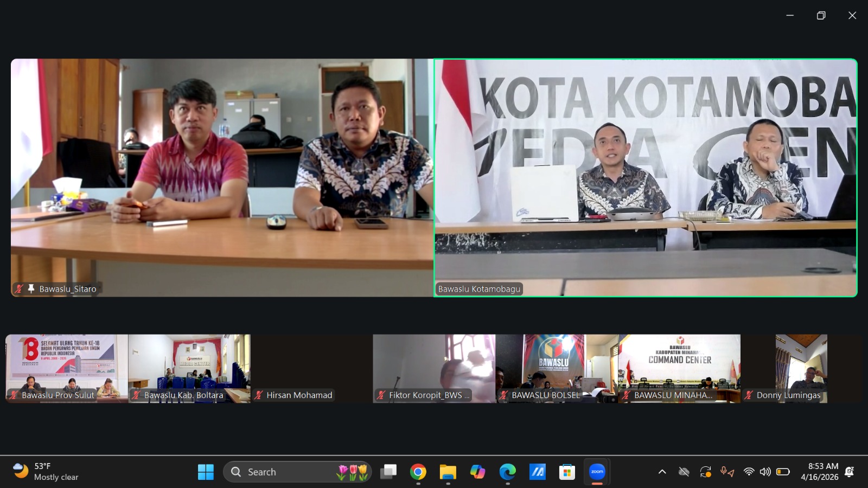
Task: Open Microsoft Store from the taskbar
Action: pyautogui.click(x=567, y=472)
